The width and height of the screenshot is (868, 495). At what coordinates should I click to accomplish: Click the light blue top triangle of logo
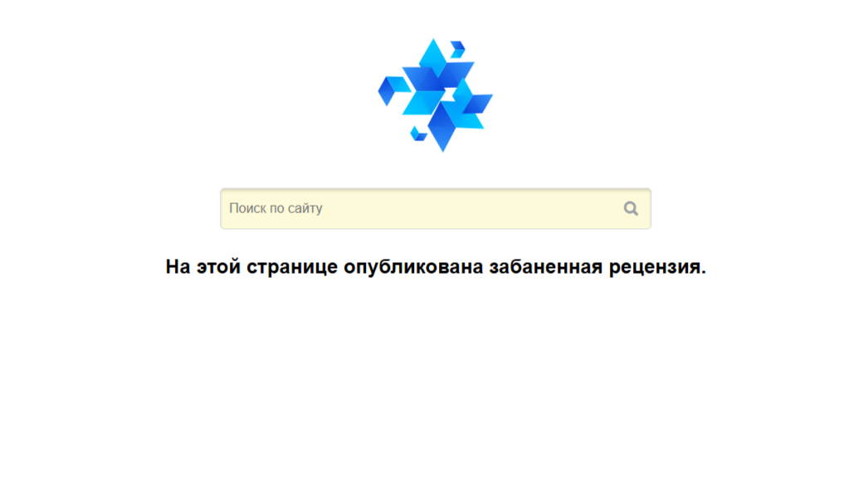click(x=433, y=56)
